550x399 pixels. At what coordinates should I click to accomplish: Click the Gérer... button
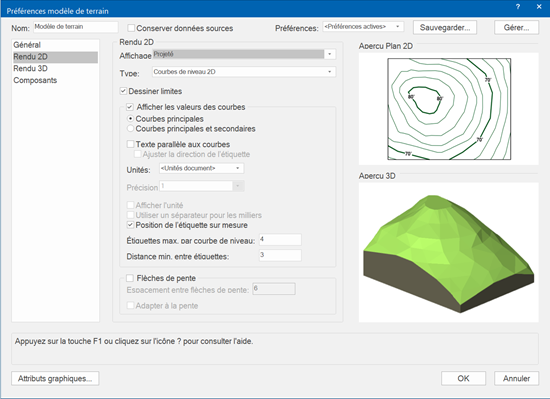[x=516, y=27]
